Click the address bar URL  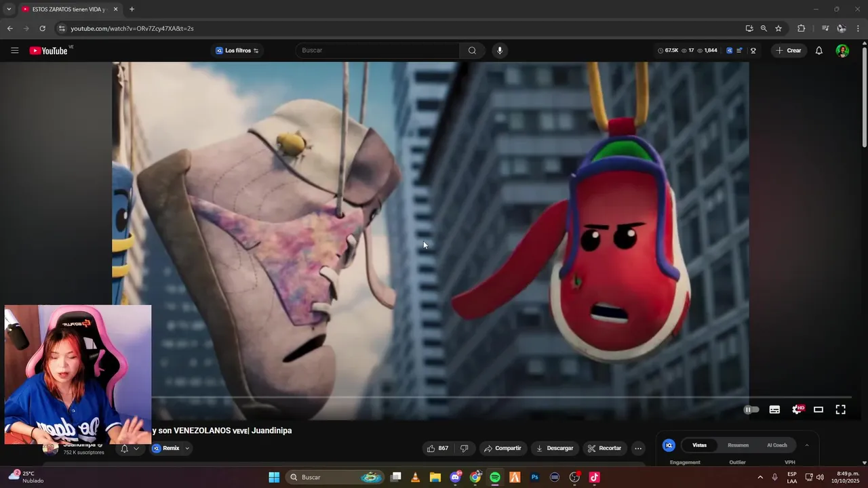[132, 28]
